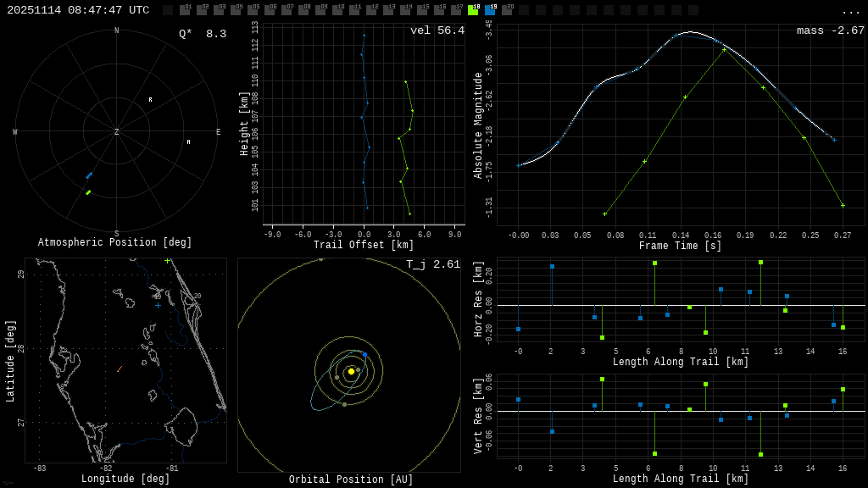
Task: Click the Z zenith label on polar plot
Action: click(x=116, y=131)
